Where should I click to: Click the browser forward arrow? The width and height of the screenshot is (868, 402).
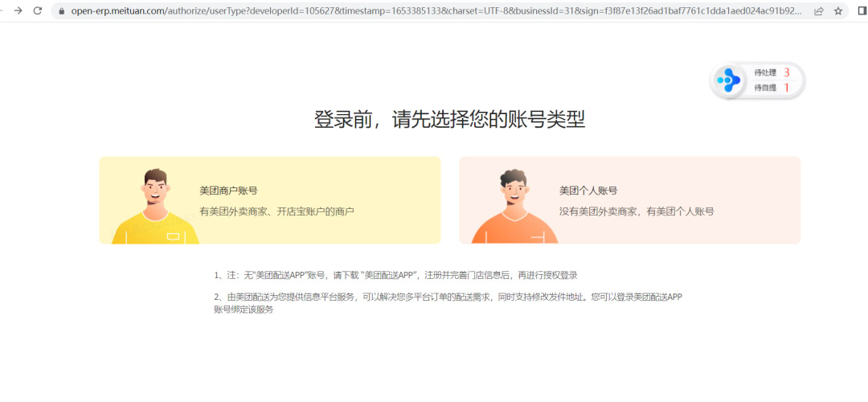(x=18, y=10)
